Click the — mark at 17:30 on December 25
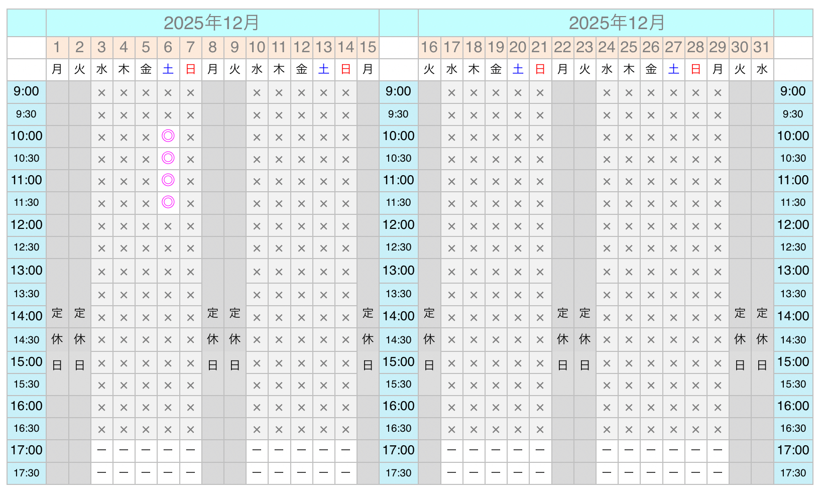 (629, 473)
